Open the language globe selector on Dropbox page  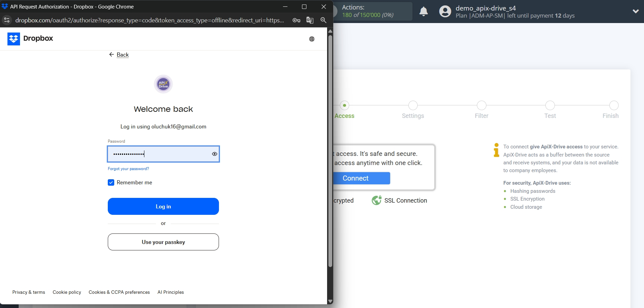311,39
